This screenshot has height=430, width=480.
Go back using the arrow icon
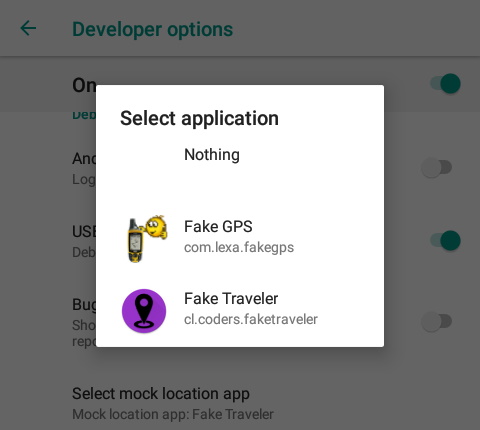click(x=28, y=28)
